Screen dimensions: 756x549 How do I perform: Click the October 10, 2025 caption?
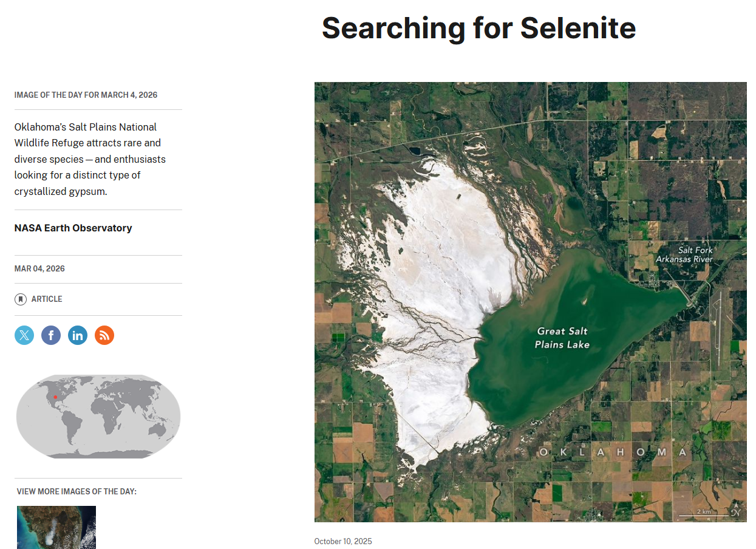(x=343, y=542)
